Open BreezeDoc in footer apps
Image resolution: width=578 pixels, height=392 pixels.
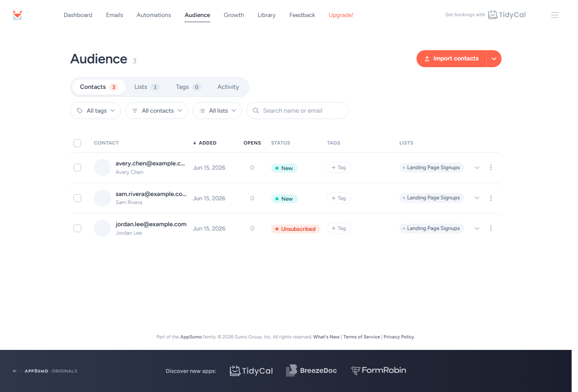[311, 370]
